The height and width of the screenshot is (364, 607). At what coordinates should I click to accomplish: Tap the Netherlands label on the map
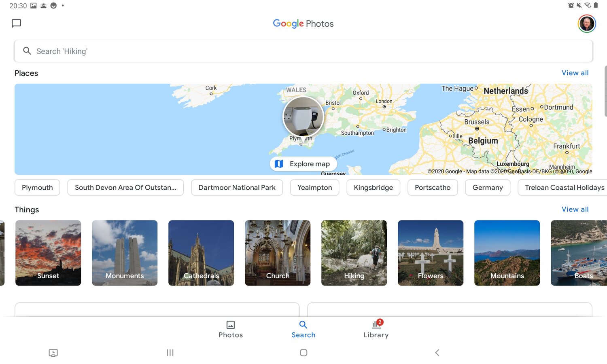point(506,91)
